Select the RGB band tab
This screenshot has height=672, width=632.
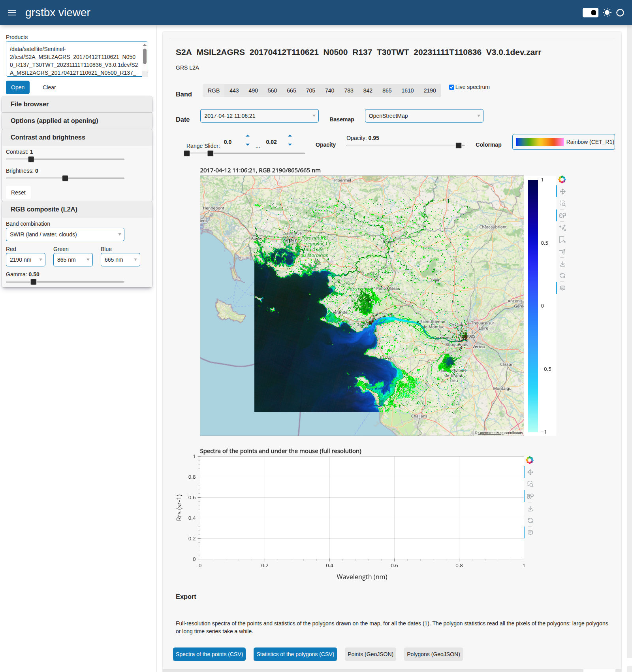point(214,91)
